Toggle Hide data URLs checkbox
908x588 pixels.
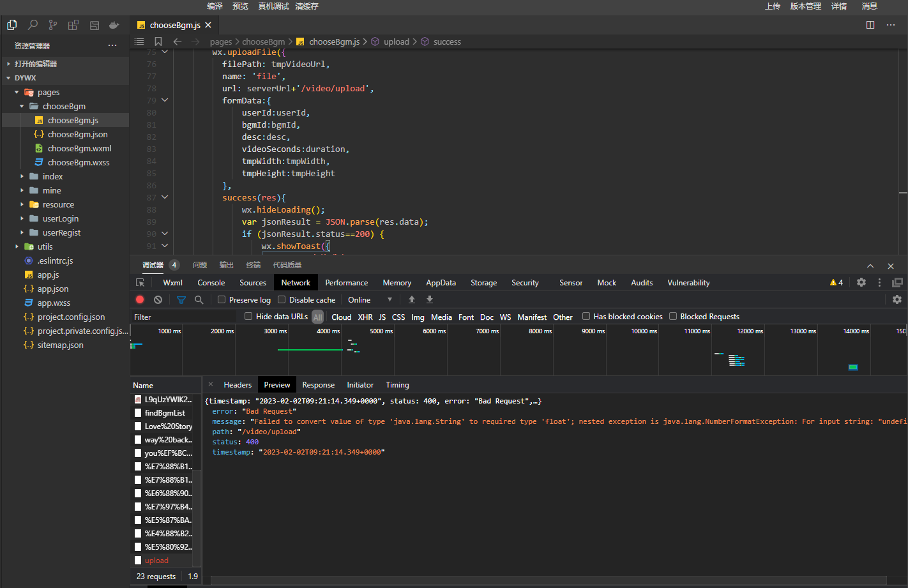pos(248,316)
